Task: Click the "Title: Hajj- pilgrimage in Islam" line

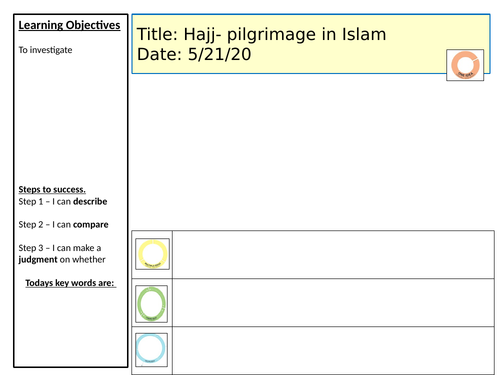Action: (x=261, y=34)
